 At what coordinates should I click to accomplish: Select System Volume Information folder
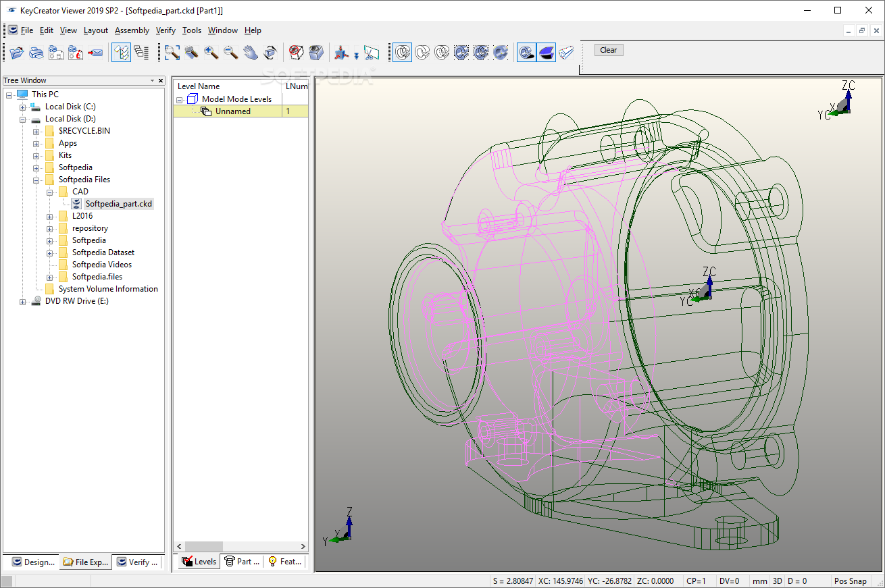pyautogui.click(x=108, y=289)
